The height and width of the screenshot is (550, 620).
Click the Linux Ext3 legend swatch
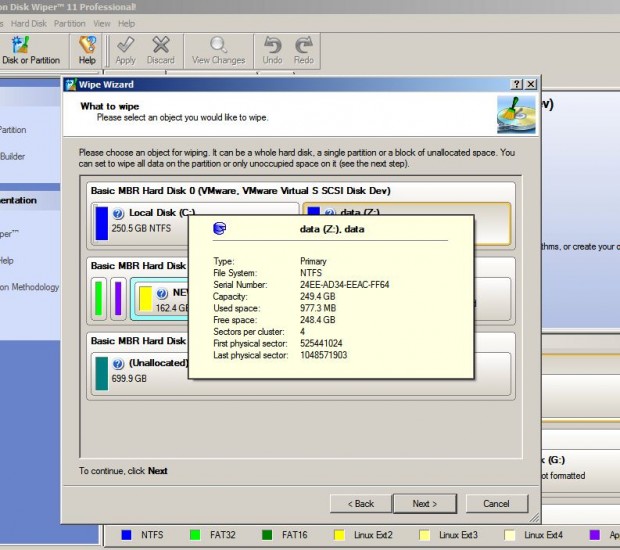[424, 535]
